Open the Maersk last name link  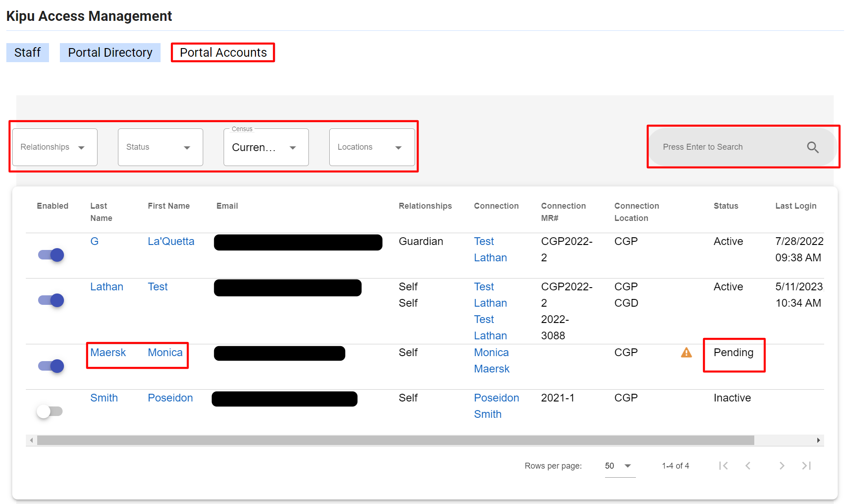tap(108, 352)
